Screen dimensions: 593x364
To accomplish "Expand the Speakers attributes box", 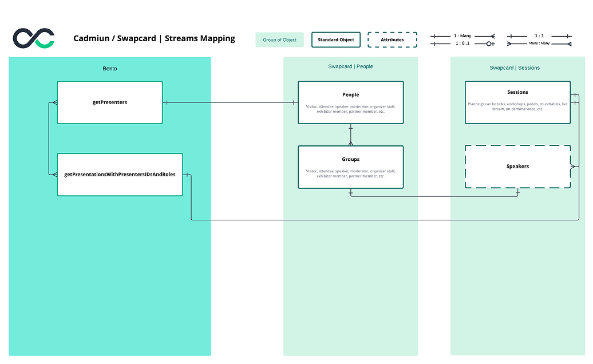I will [517, 167].
